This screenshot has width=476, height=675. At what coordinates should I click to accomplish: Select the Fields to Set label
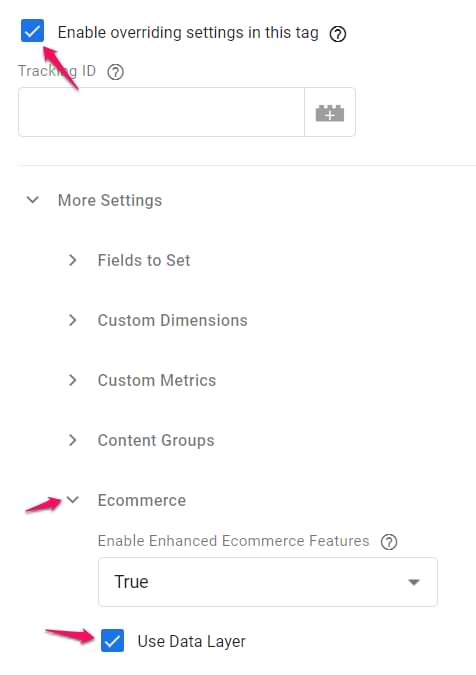(144, 260)
